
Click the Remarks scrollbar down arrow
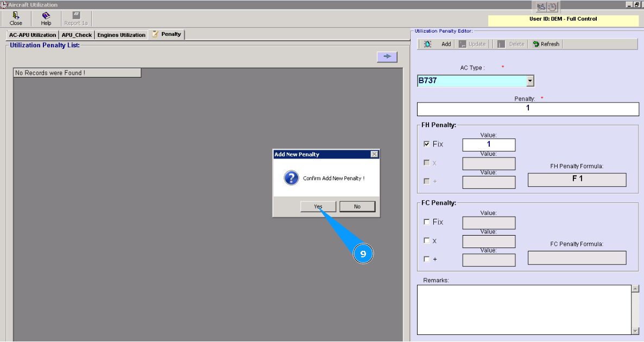click(635, 331)
